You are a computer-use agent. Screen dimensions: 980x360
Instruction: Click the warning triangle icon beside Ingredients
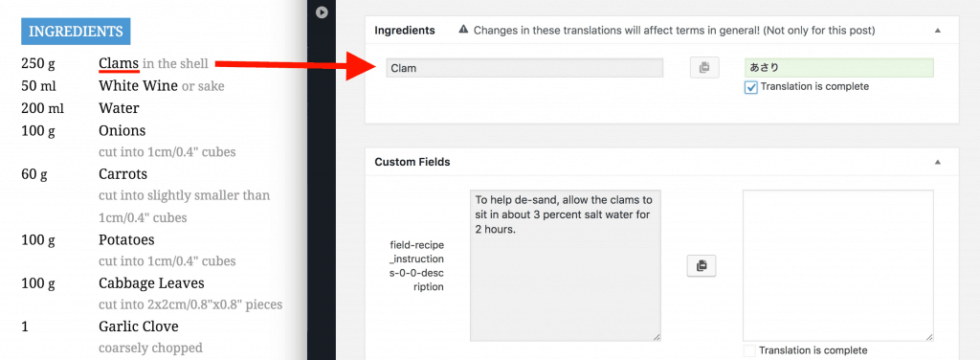[x=463, y=30]
